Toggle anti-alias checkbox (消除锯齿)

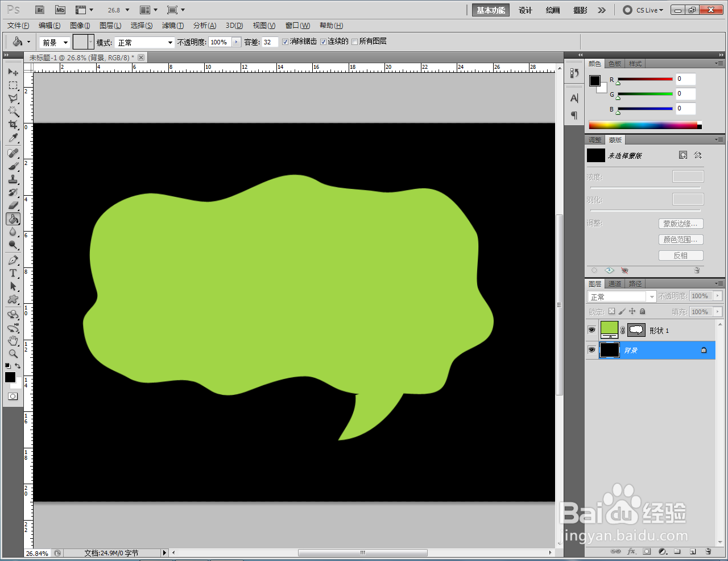pos(286,42)
